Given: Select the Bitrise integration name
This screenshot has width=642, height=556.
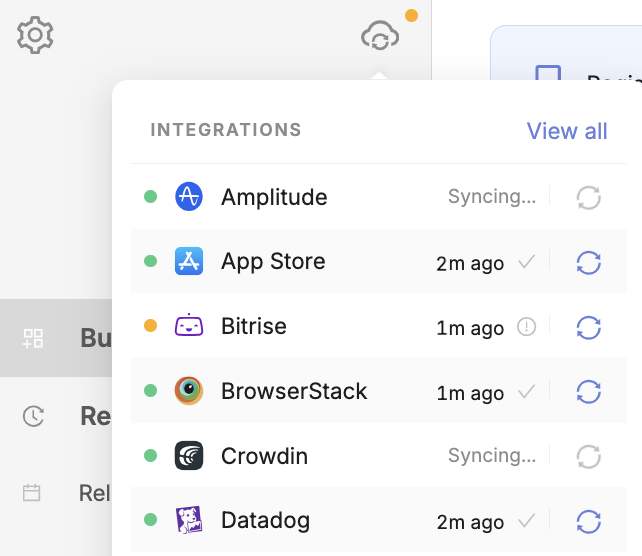Looking at the screenshot, I should [x=254, y=326].
